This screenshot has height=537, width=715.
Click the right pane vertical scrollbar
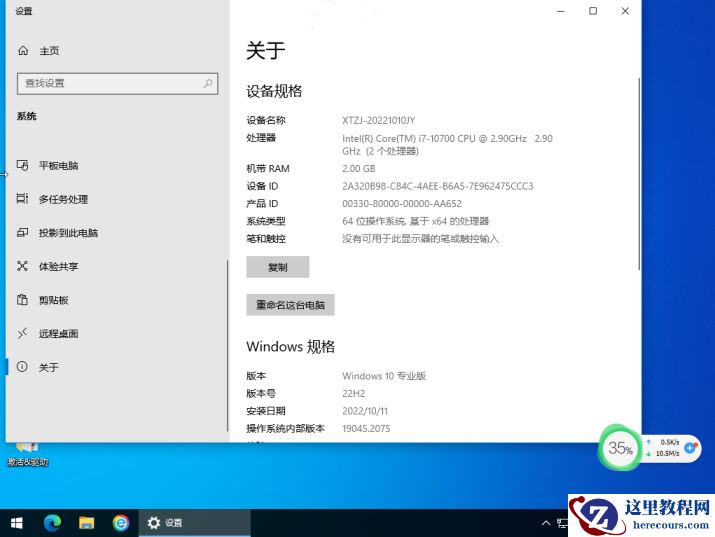[639, 173]
